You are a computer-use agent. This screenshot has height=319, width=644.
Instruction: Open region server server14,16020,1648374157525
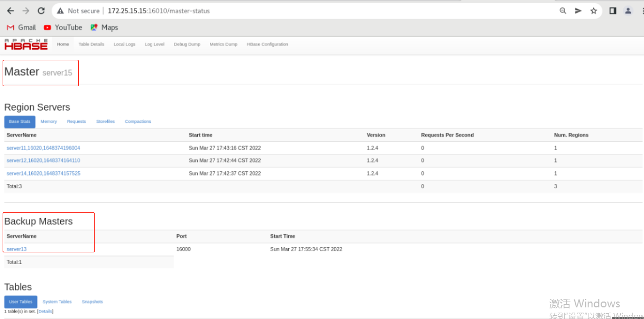[x=43, y=173]
